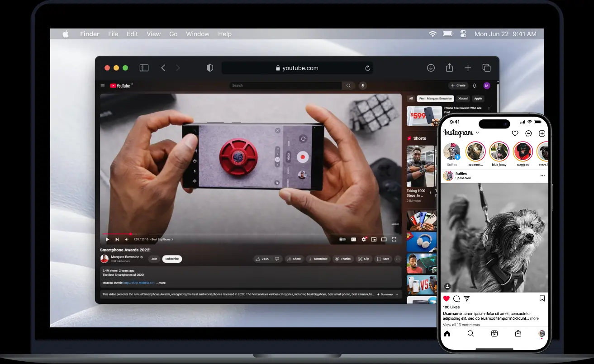
Task: Select the All filter chip
Action: pos(411,99)
